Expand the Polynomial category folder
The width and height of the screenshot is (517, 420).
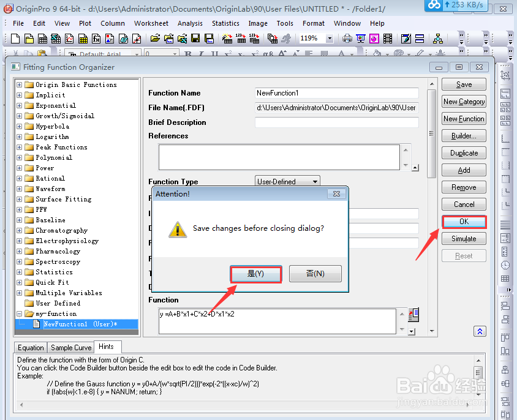[19, 157]
